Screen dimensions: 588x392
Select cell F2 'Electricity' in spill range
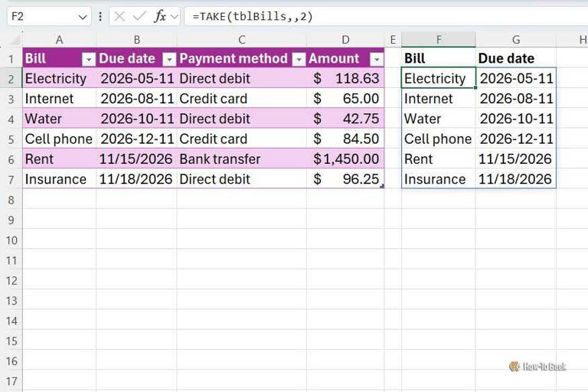pos(439,78)
